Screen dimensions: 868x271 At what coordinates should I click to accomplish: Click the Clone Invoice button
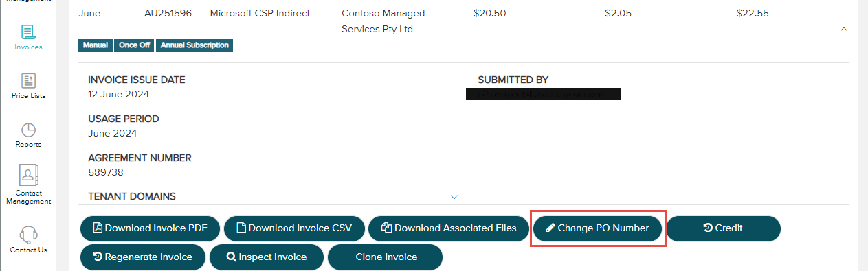coord(385,257)
